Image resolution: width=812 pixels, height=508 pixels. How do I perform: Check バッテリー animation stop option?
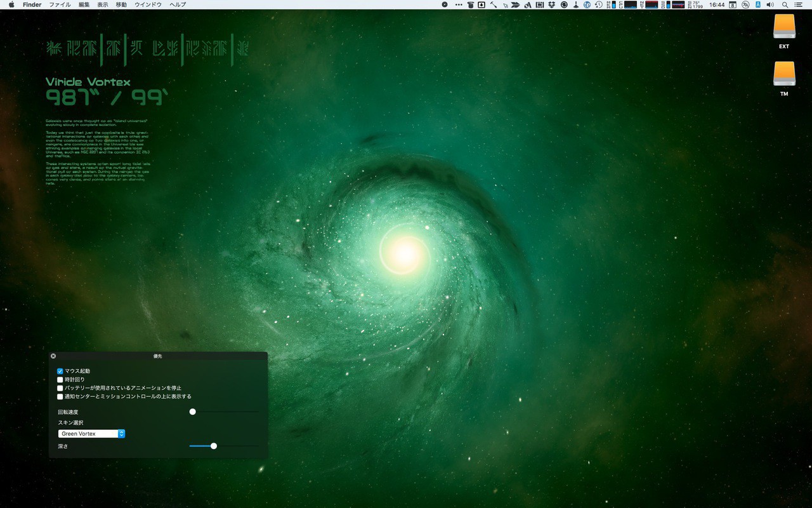click(60, 388)
